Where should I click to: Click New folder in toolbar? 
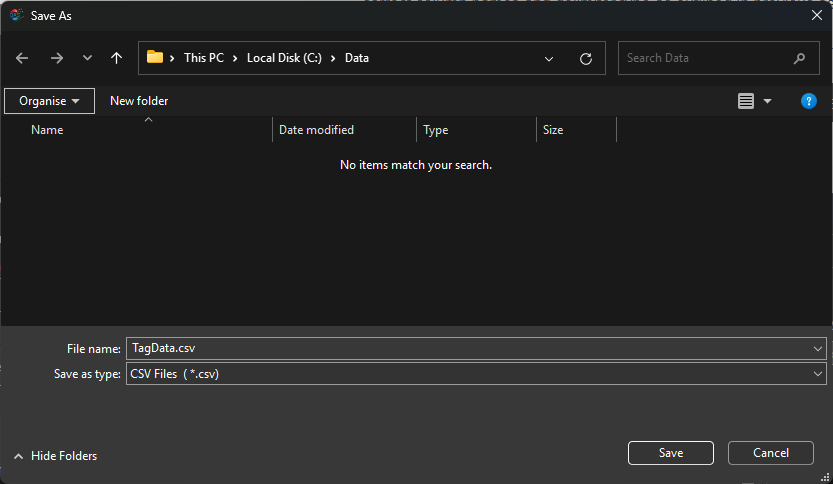coord(139,101)
